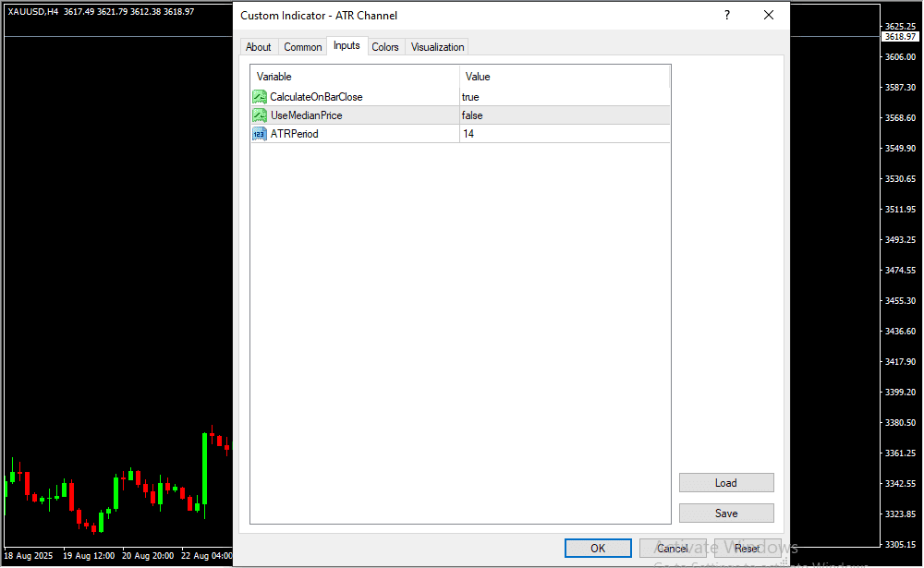Switch to the About tab
The width and height of the screenshot is (924, 568).
tap(259, 47)
